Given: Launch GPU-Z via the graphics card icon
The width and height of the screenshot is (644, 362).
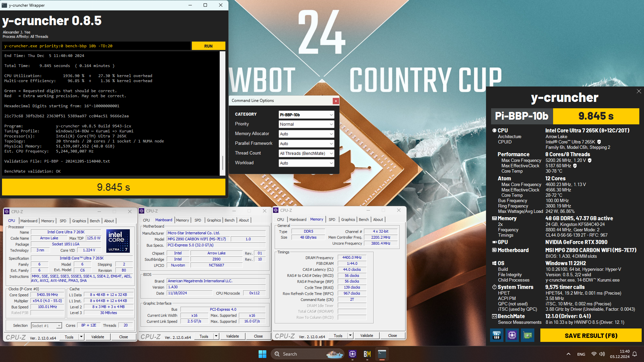Looking at the screenshot, I should [528, 335].
